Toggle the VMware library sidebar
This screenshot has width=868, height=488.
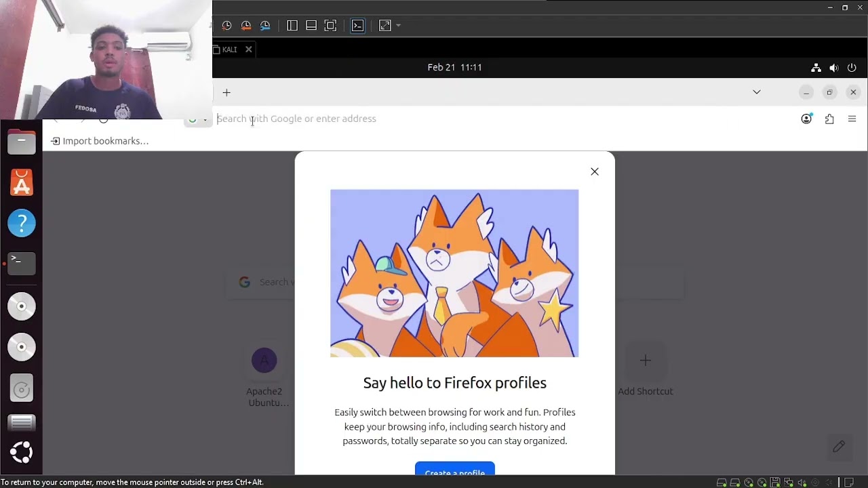[x=292, y=26]
